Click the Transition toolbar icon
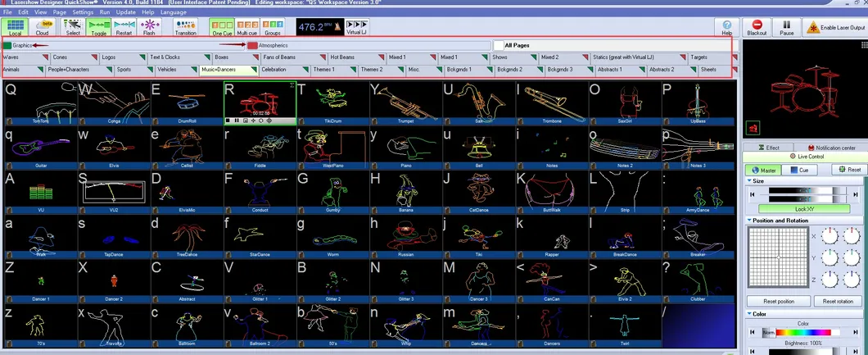Viewport: 868px width, 355px height. [x=186, y=27]
